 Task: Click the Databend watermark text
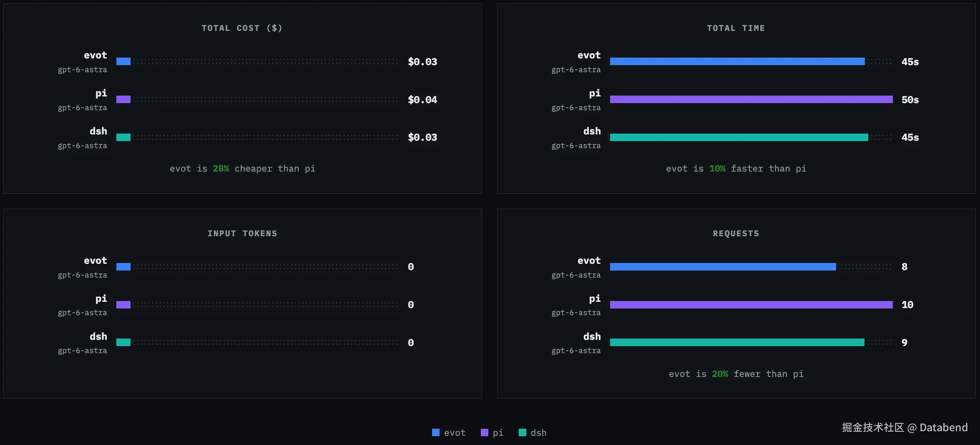944,427
